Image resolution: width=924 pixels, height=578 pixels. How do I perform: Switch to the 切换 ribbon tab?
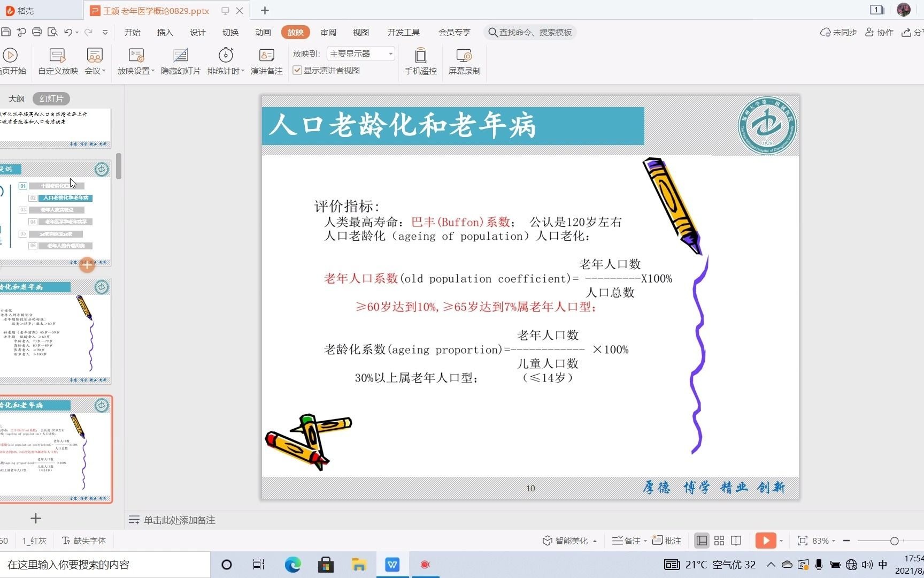[230, 32]
